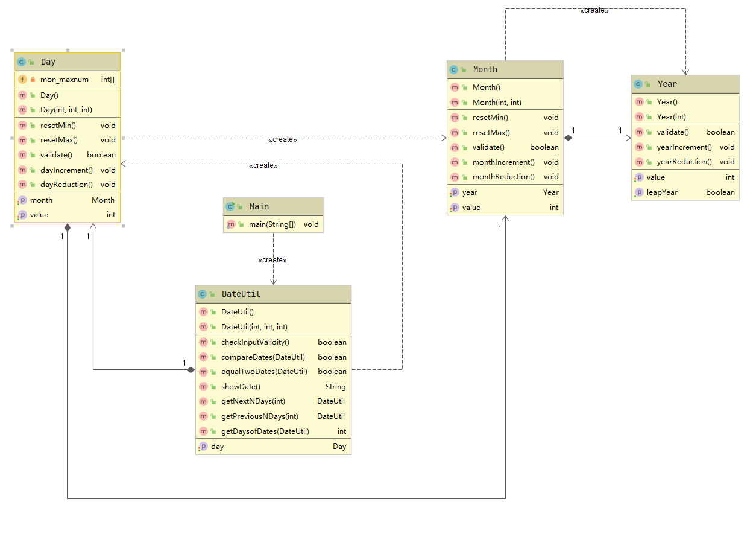Select Year(int) constructor row
The image size is (756, 534).
point(685,116)
